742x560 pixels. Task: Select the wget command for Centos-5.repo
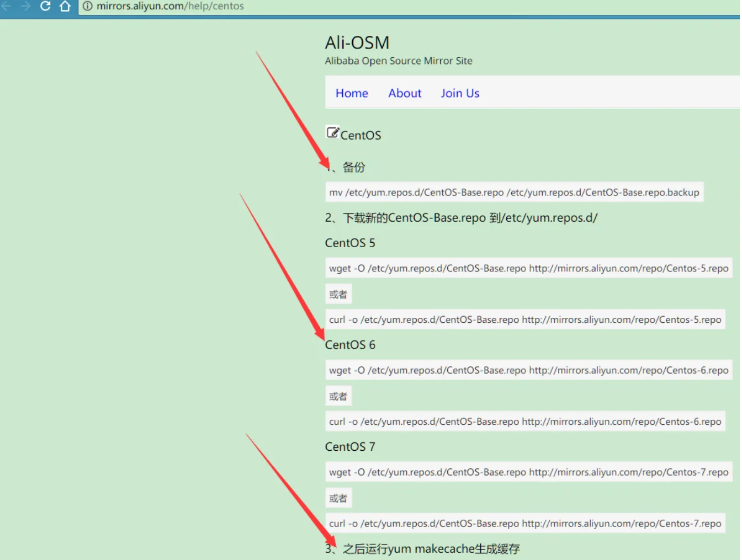coord(528,268)
